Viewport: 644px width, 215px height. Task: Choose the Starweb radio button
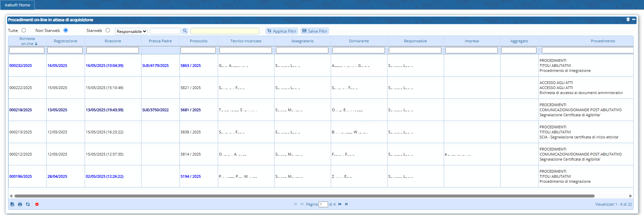point(108,30)
